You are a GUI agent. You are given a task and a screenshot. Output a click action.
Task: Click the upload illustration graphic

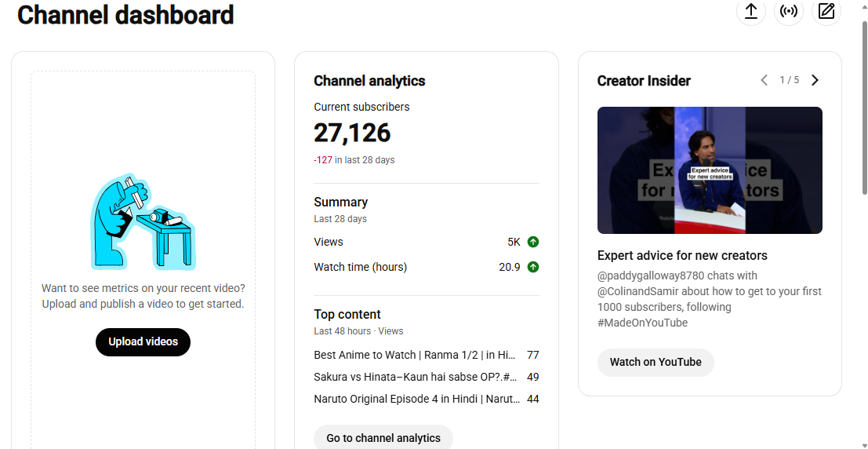[x=143, y=221]
